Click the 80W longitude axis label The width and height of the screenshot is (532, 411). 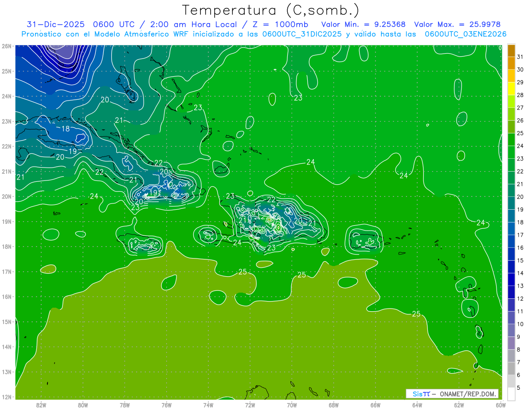click(83, 405)
